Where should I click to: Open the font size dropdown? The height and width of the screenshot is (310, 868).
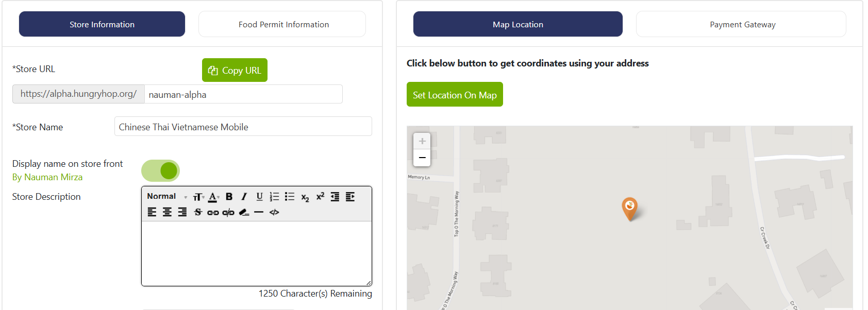[x=198, y=197]
